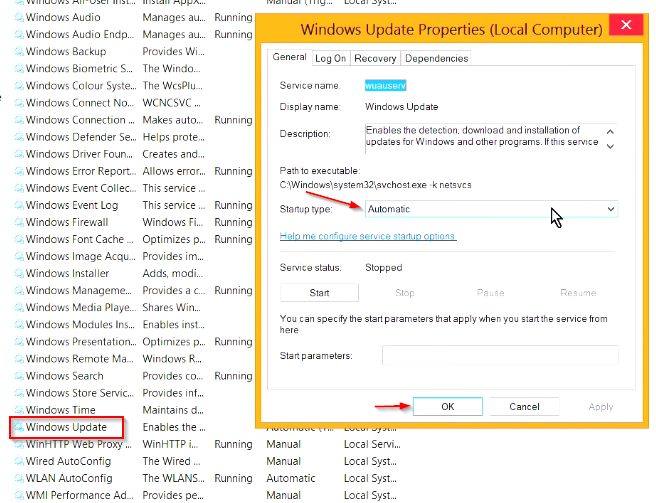656x503 pixels.
Task: Close the Windows Update Properties dialog
Action: point(626,25)
